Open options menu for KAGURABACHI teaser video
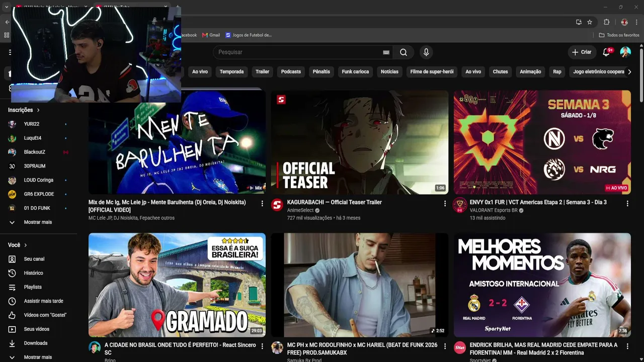This screenshot has width=644, height=362. [x=445, y=204]
